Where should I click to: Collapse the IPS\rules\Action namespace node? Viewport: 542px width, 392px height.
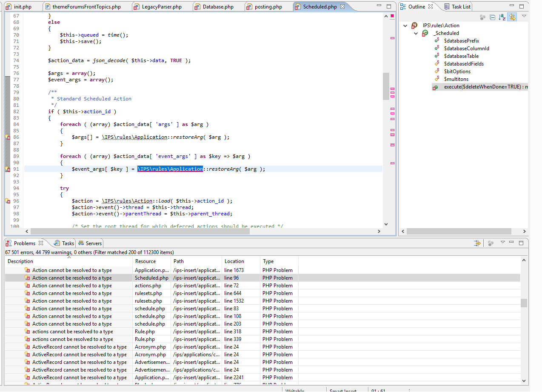[406, 26]
